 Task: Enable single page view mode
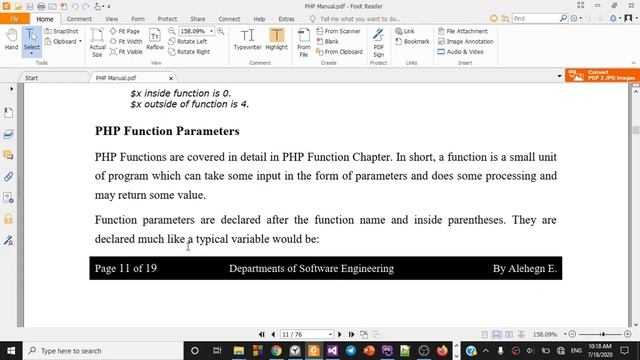click(484, 334)
